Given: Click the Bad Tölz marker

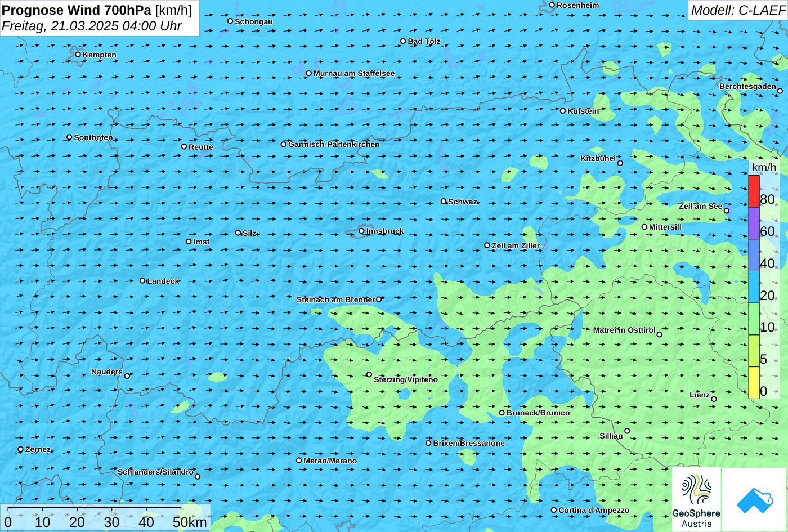Looking at the screenshot, I should click(403, 41).
